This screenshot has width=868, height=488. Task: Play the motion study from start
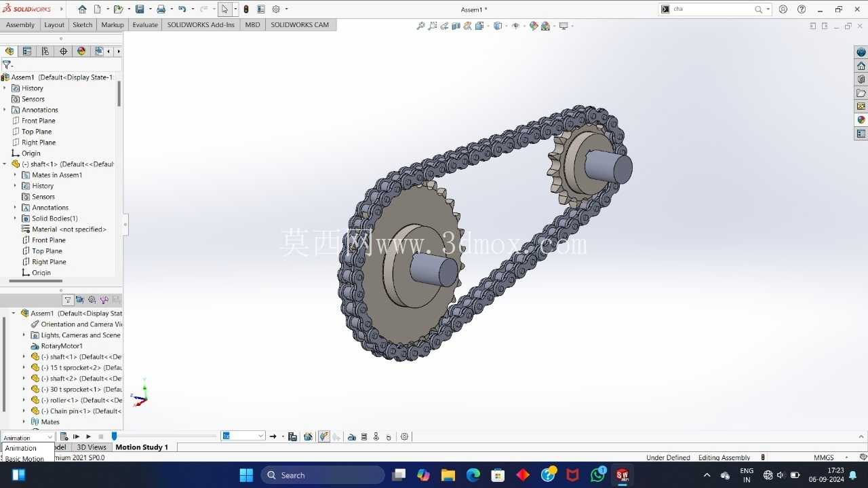coord(77,436)
